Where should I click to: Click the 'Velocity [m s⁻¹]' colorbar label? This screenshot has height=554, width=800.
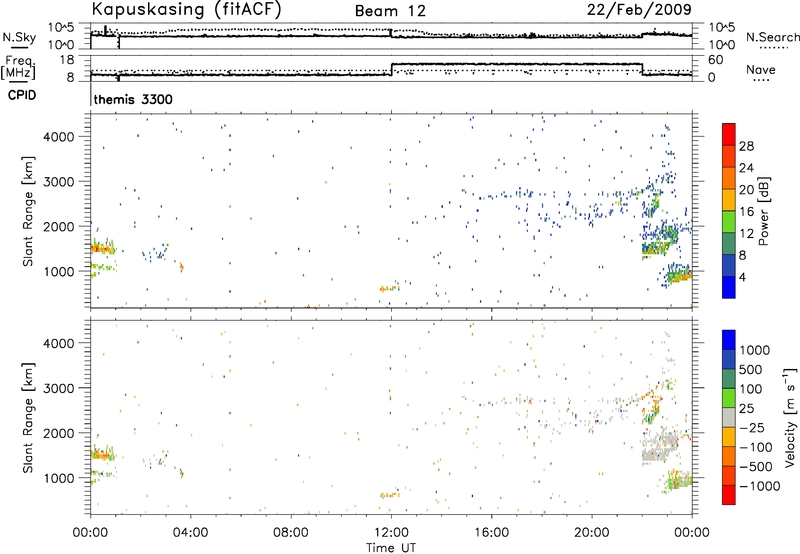(790, 417)
